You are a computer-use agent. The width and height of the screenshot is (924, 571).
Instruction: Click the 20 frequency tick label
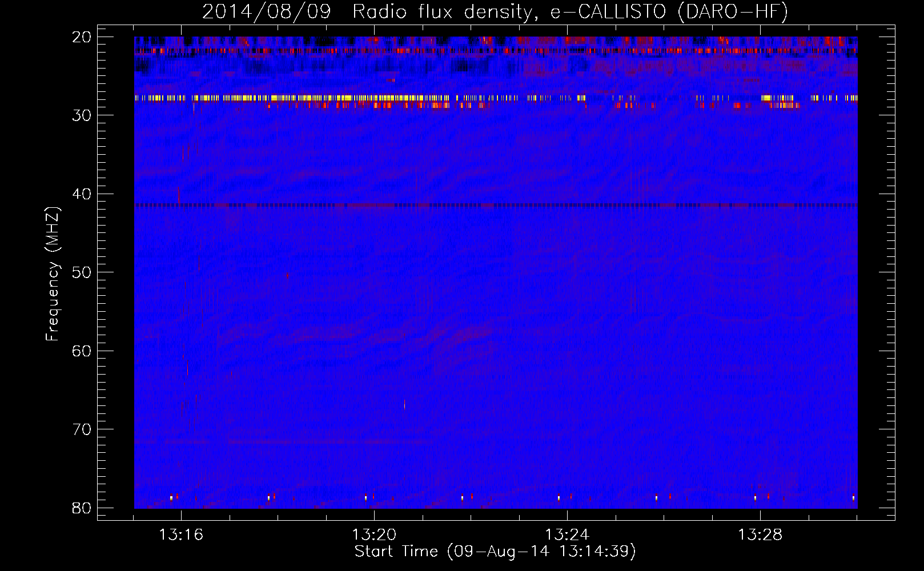click(82, 37)
